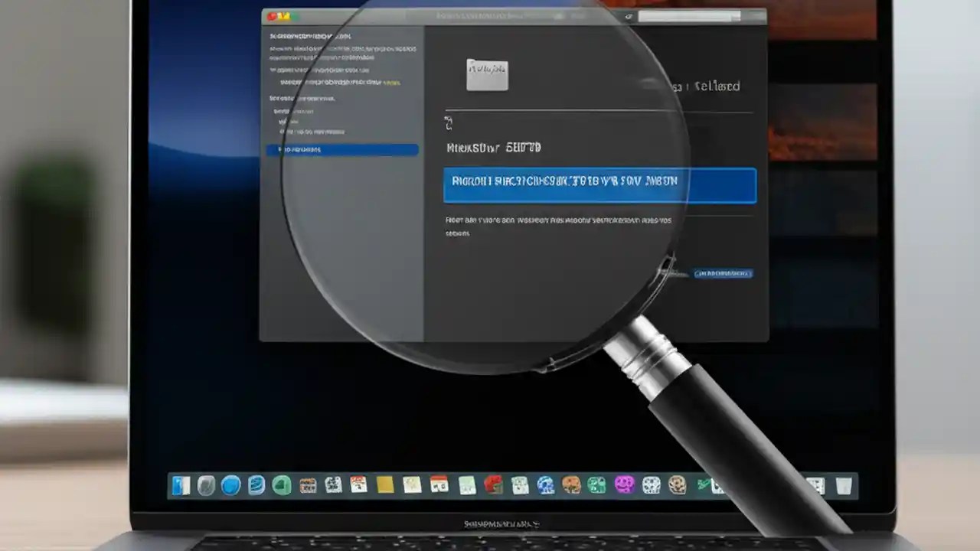Click the blue folder icon in the dialog header
980x551 pixels.
pos(488,74)
